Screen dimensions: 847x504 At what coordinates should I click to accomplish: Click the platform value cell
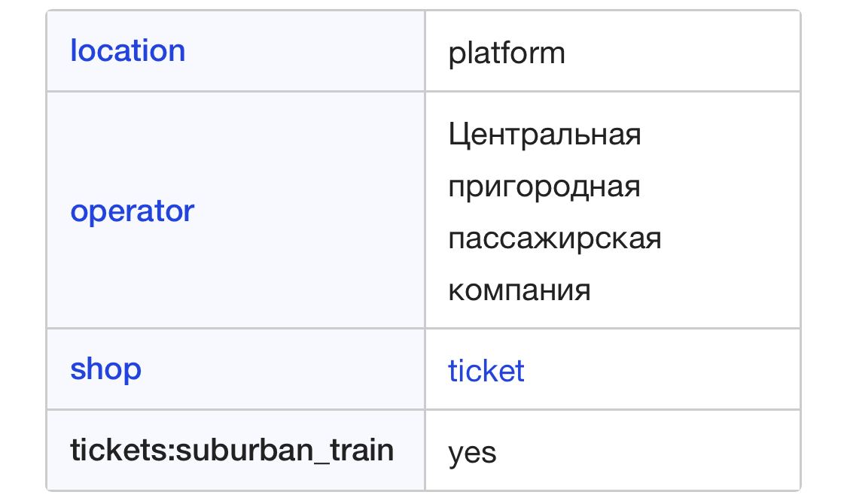[613, 51]
